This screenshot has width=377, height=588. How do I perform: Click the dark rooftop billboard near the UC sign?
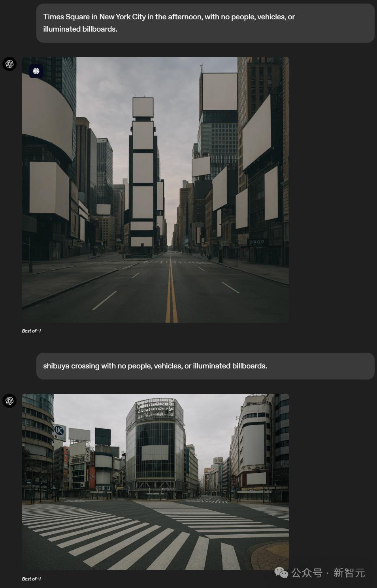pos(103,436)
